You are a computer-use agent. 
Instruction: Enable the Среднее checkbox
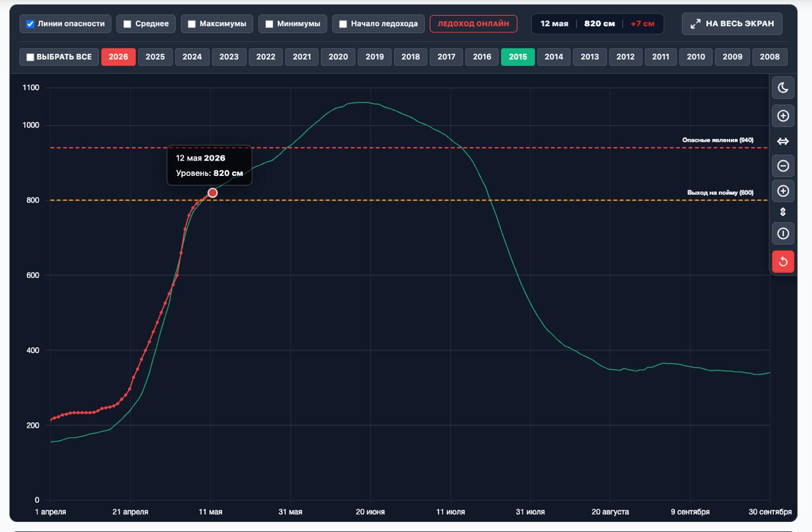click(x=128, y=24)
